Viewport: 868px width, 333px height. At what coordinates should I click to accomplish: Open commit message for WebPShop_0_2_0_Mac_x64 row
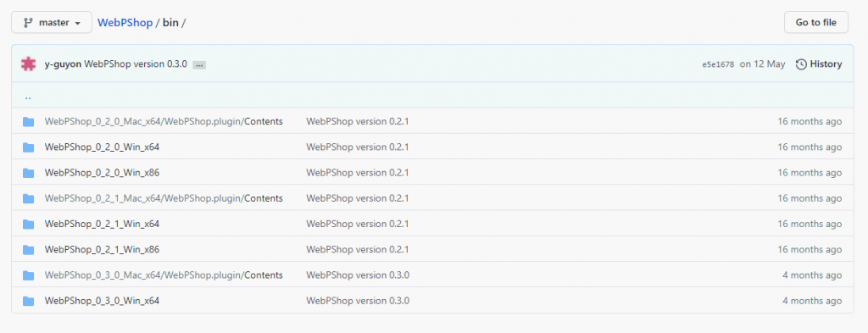(x=358, y=121)
